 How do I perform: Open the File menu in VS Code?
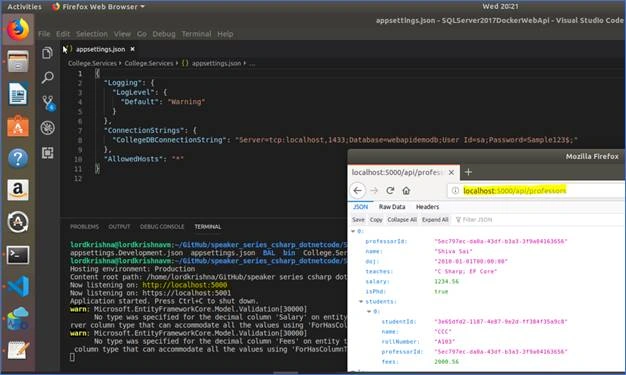(x=44, y=34)
